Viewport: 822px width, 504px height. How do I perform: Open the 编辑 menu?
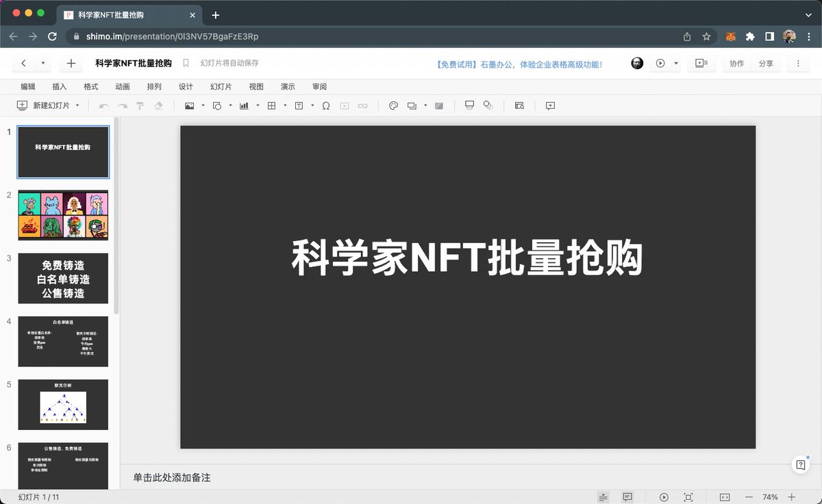tap(28, 86)
